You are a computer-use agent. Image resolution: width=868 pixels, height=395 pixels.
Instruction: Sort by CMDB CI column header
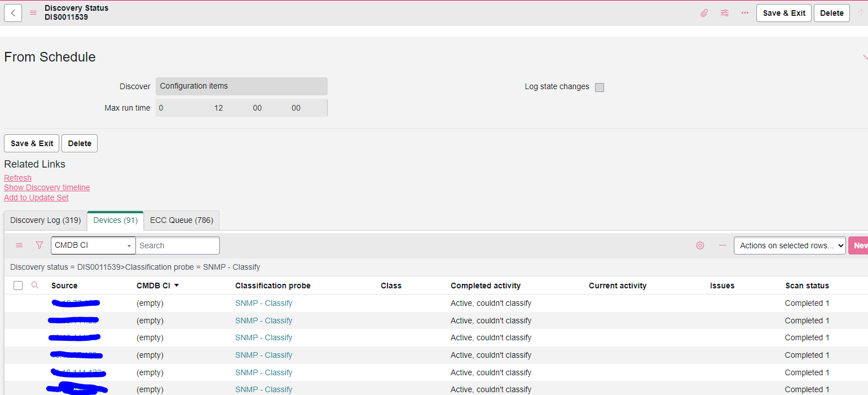pos(153,286)
